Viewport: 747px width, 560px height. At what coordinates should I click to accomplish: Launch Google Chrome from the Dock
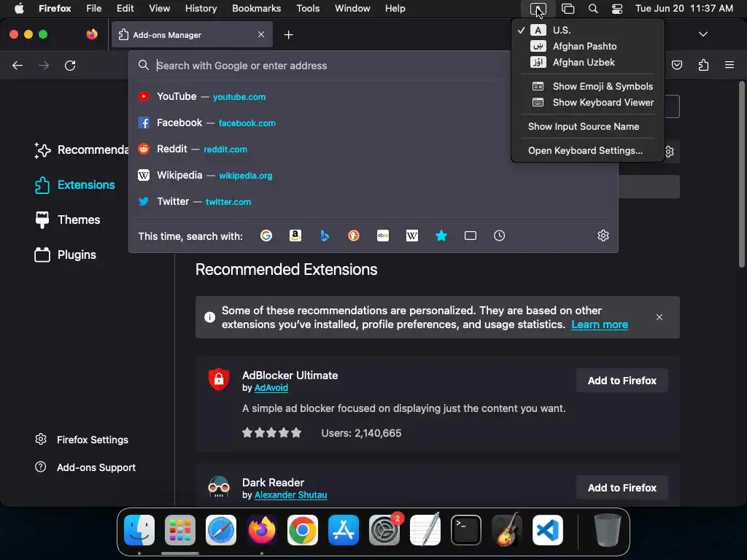click(x=303, y=530)
